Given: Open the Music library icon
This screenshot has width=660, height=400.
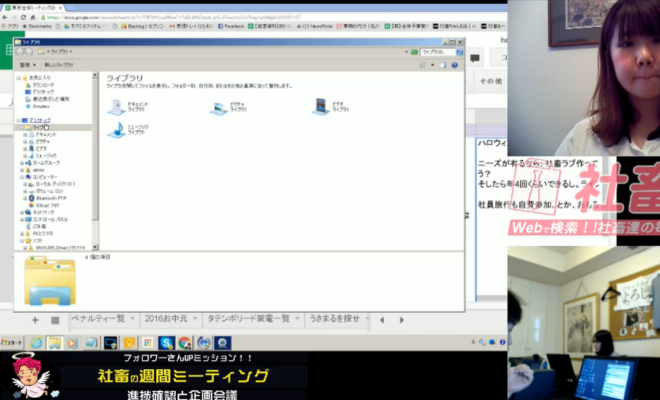Looking at the screenshot, I should [121, 130].
